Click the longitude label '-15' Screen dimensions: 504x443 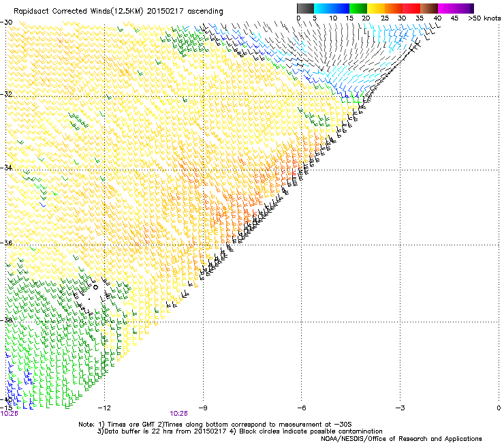click(x=6, y=408)
